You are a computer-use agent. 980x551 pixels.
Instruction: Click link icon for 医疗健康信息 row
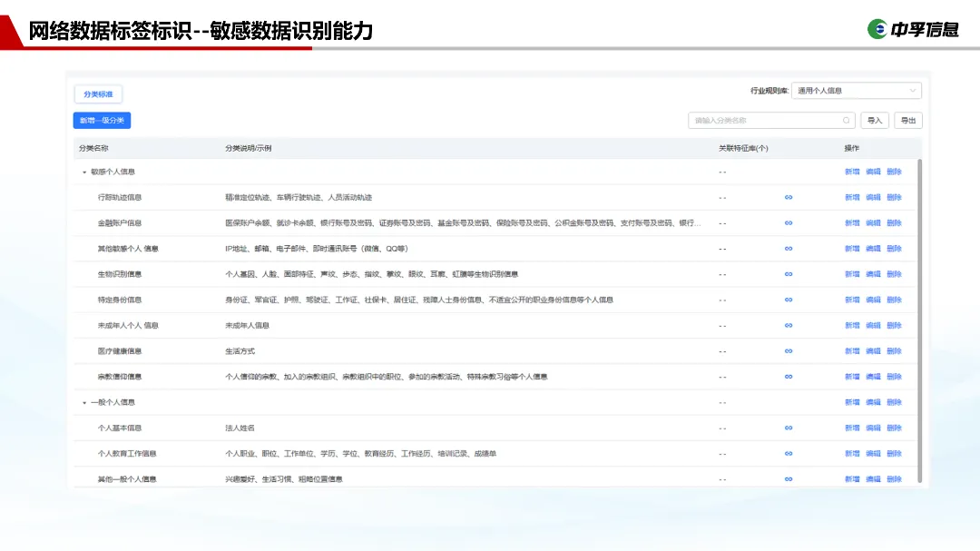click(789, 351)
